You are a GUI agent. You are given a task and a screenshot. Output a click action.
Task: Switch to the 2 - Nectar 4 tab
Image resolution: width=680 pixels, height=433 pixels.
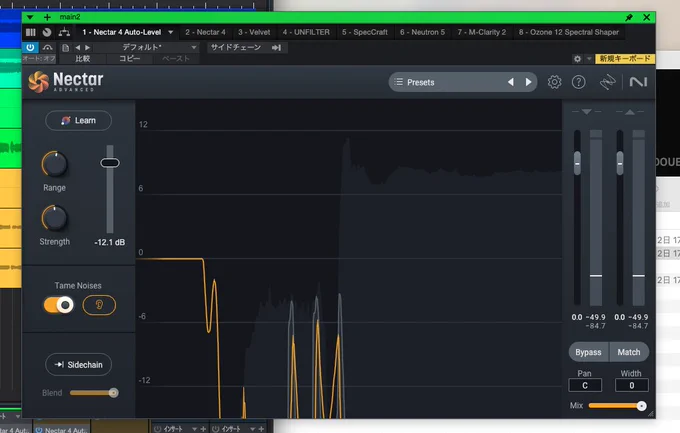(205, 32)
